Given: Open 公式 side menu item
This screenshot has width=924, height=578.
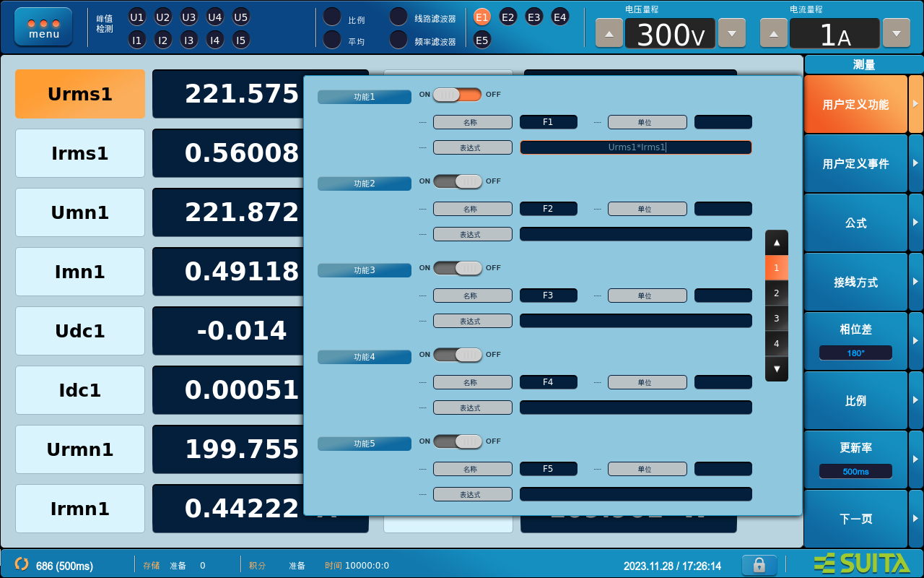Looking at the screenshot, I should (855, 223).
